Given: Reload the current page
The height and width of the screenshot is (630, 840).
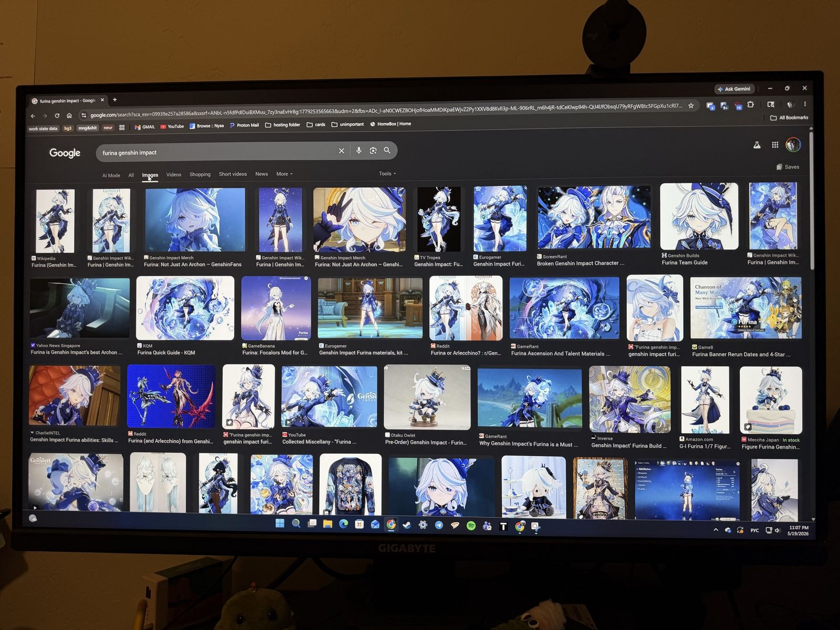Looking at the screenshot, I should coord(57,115).
